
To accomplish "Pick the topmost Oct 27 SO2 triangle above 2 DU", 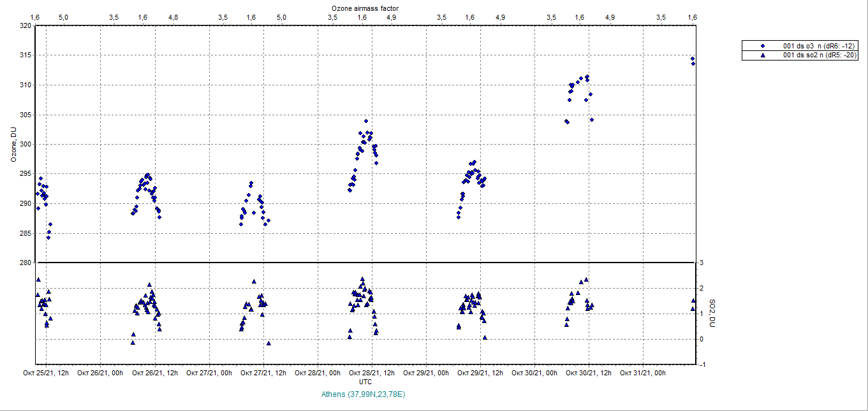I will pos(254,281).
